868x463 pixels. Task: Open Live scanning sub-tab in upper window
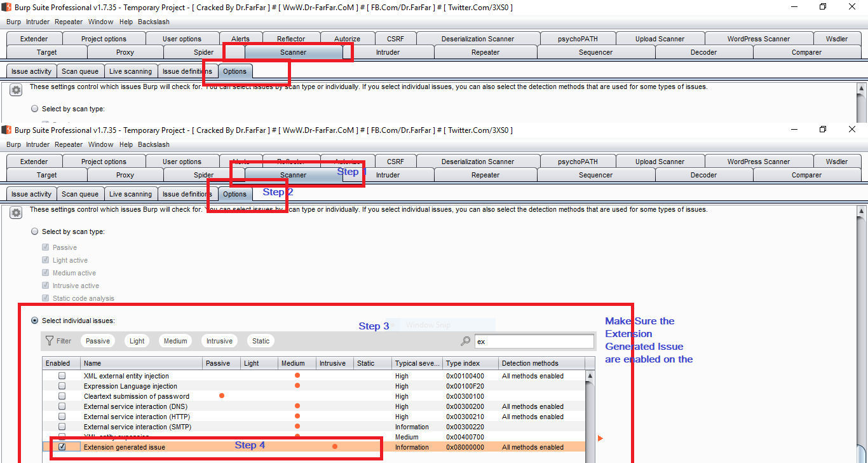coord(130,71)
